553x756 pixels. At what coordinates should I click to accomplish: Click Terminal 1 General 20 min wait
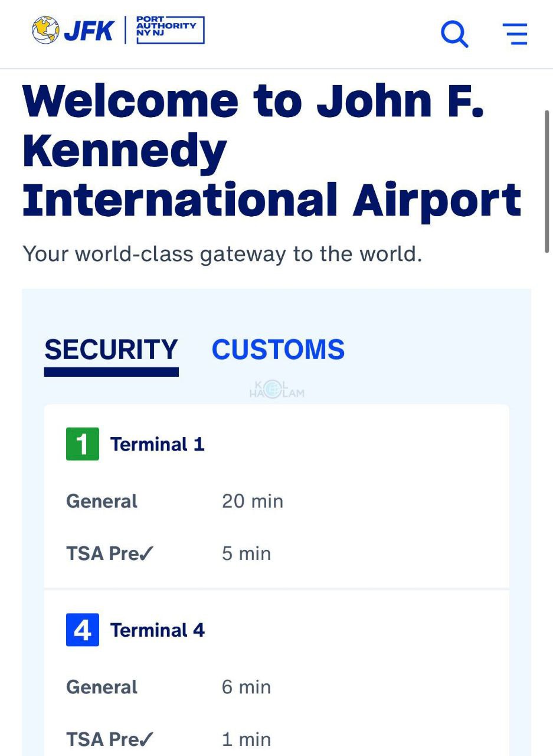[253, 501]
